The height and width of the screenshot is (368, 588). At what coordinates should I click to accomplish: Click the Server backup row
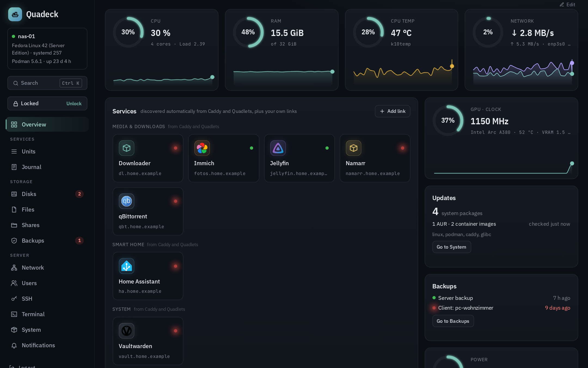coord(501,298)
